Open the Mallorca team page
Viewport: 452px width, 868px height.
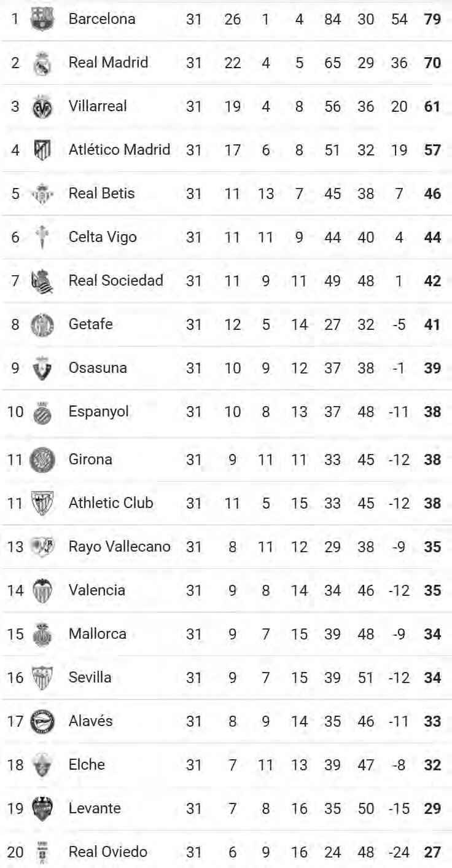coord(98,633)
